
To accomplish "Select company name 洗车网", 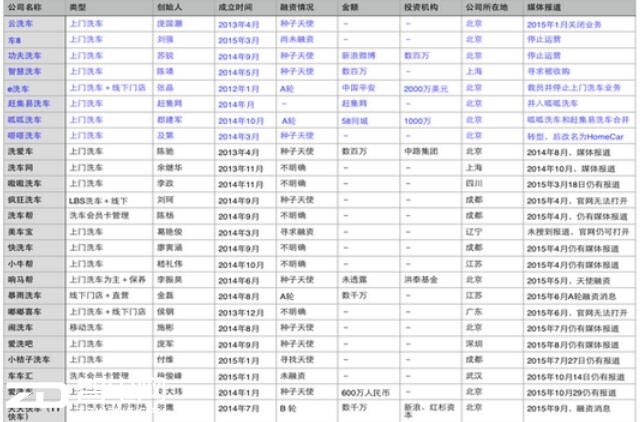I will pos(20,167).
